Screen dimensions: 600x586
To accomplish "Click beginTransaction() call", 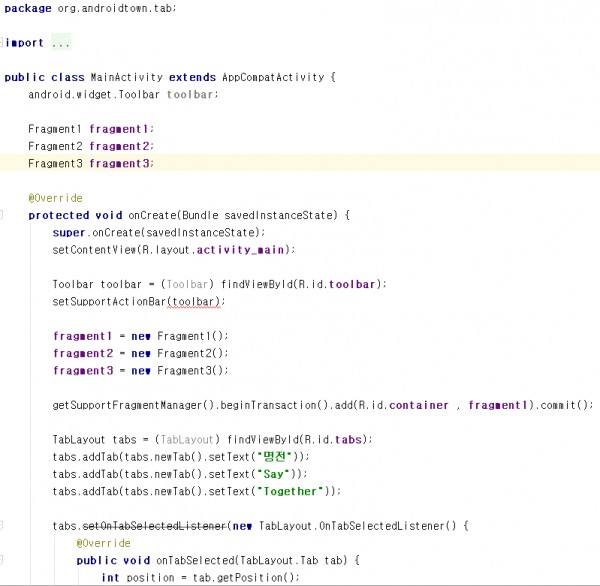I will (x=274, y=405).
